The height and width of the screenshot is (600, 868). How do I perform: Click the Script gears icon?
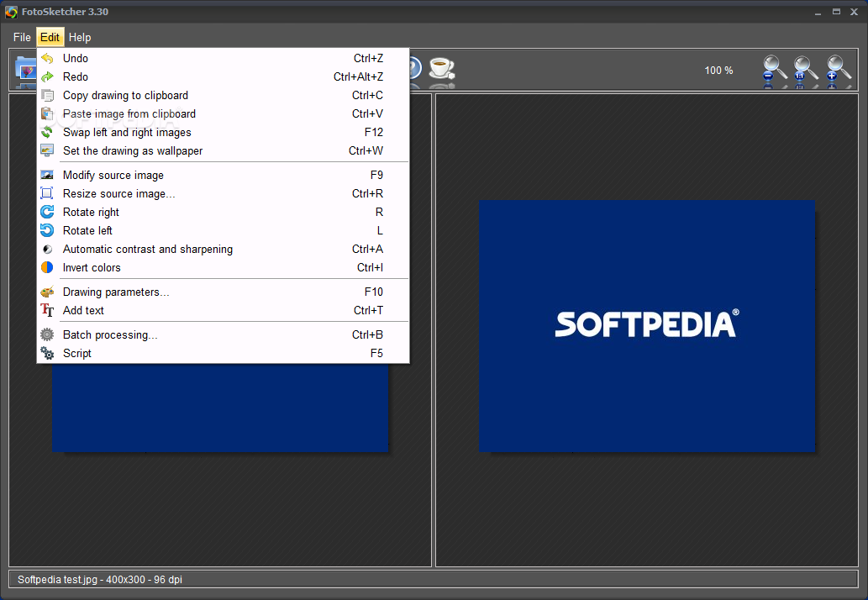(48, 353)
